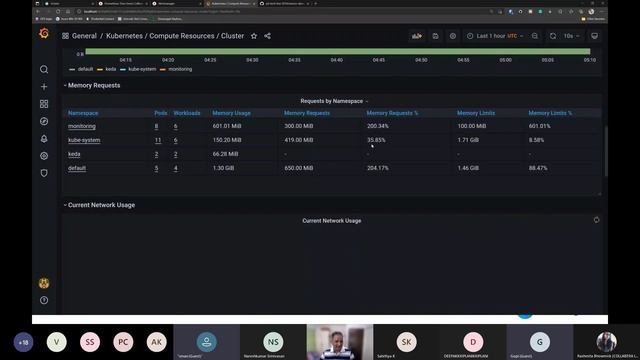Open the monitoring namespace link

pos(82,126)
